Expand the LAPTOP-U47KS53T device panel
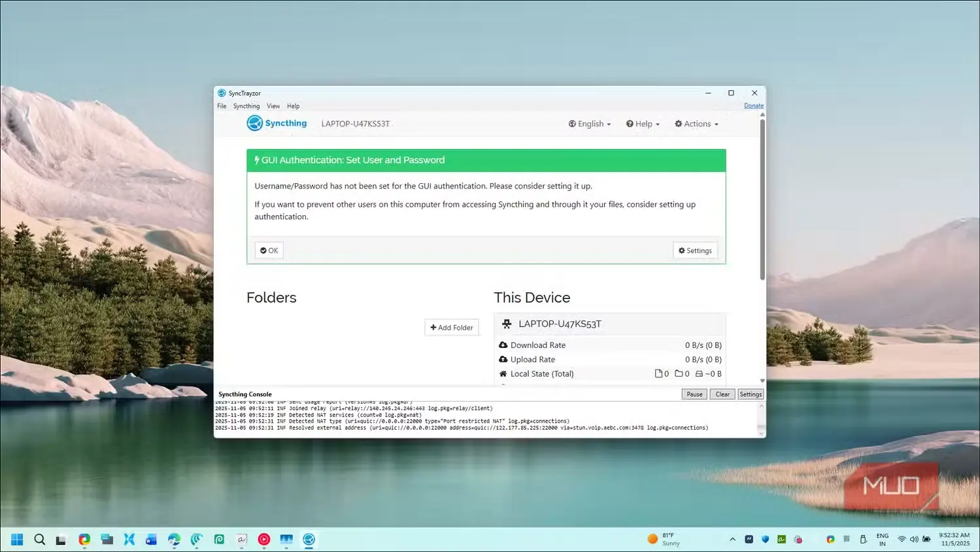The image size is (980, 552). point(610,324)
